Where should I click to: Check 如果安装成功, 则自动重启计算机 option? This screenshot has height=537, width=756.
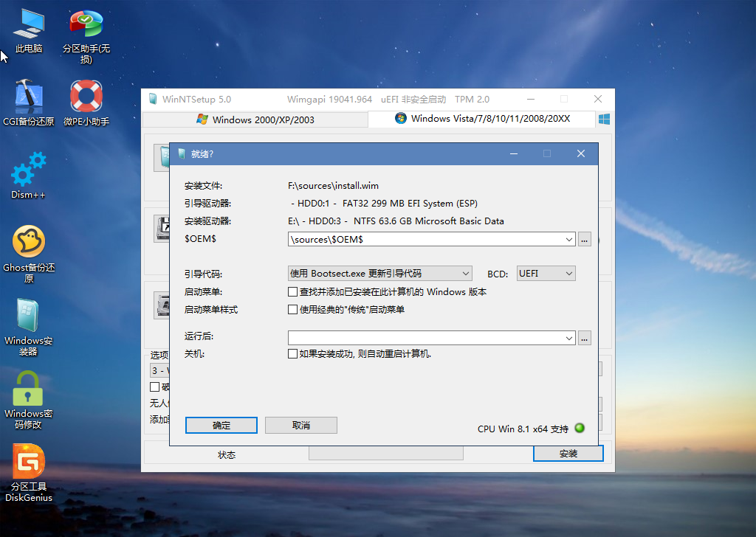(292, 354)
